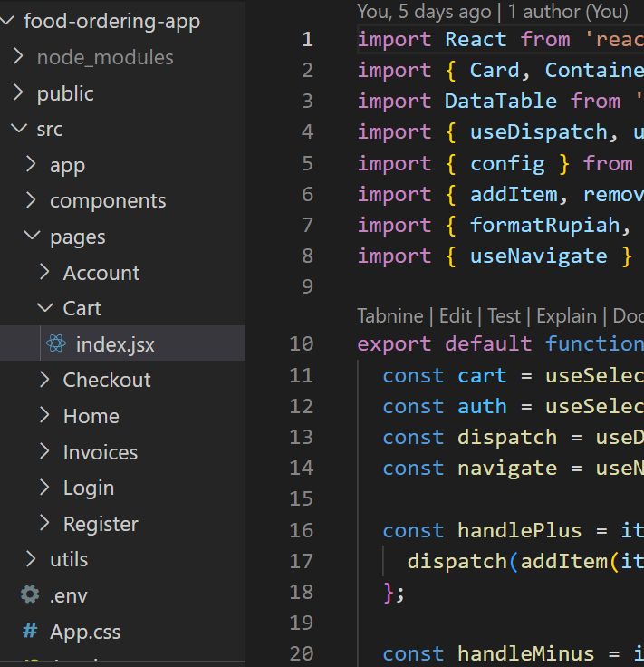
Task: Select the components folder label
Action: (108, 201)
